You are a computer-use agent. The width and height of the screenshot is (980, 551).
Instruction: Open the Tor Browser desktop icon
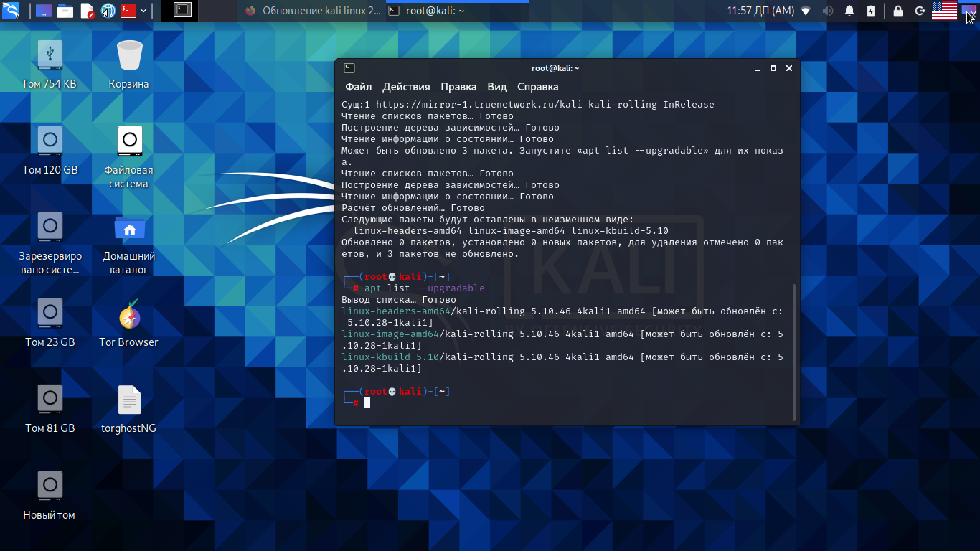tap(128, 316)
